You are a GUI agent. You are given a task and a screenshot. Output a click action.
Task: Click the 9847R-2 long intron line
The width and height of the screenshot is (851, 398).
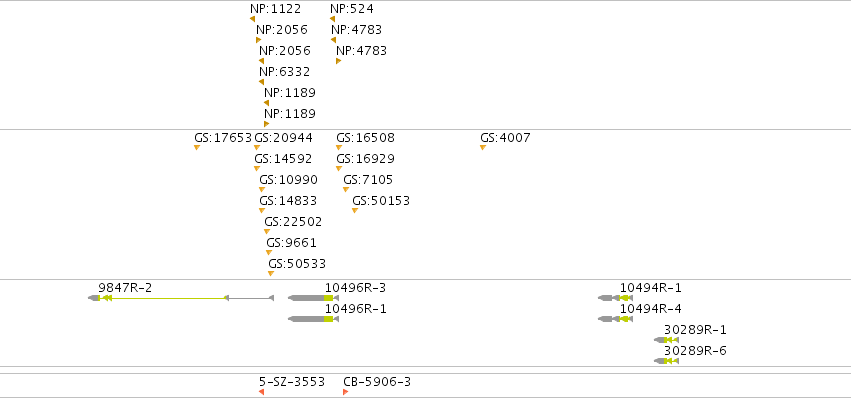click(x=168, y=298)
